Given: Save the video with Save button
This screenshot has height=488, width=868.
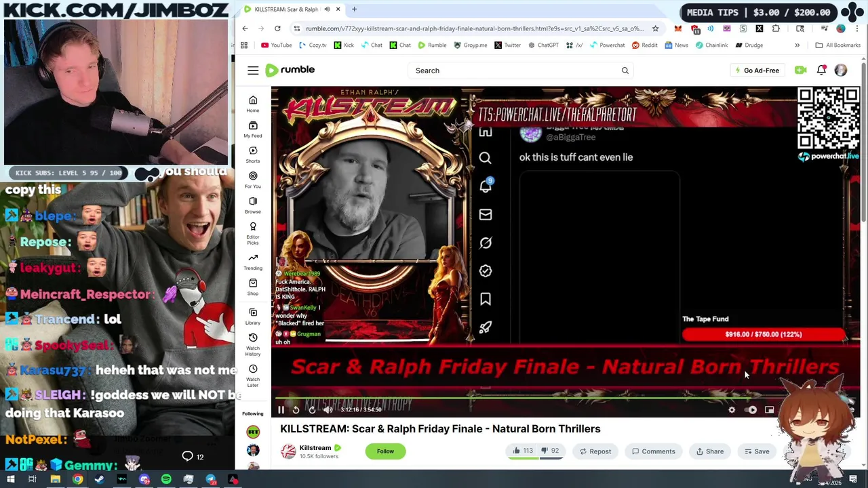Looking at the screenshot, I should [x=757, y=451].
